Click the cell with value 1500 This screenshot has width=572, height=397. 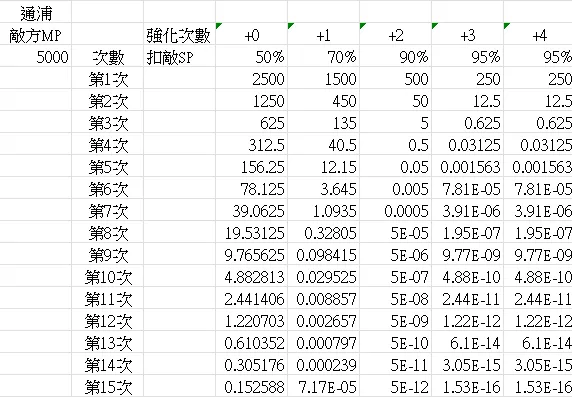(324, 78)
